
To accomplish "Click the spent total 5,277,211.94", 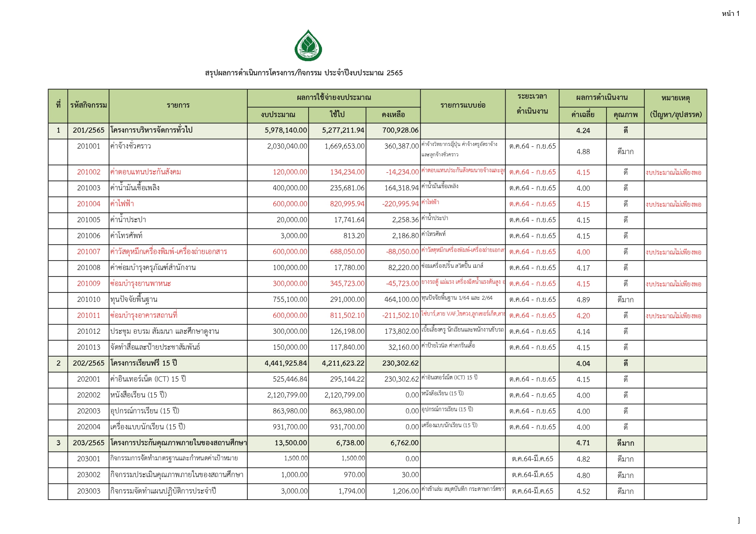I will pos(343,130).
